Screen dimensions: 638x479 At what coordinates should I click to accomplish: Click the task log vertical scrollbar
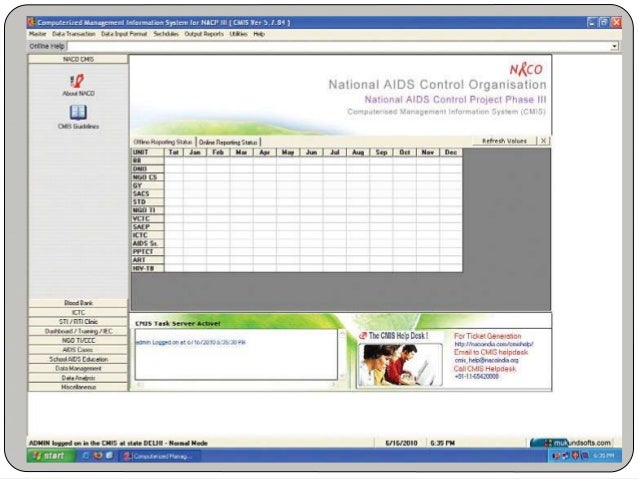tap(342, 354)
